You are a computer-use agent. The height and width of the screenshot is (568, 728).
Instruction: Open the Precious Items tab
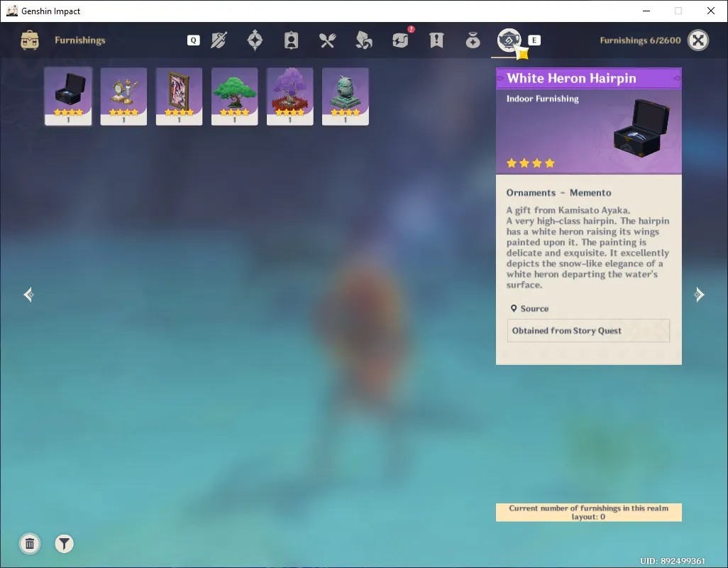(473, 40)
